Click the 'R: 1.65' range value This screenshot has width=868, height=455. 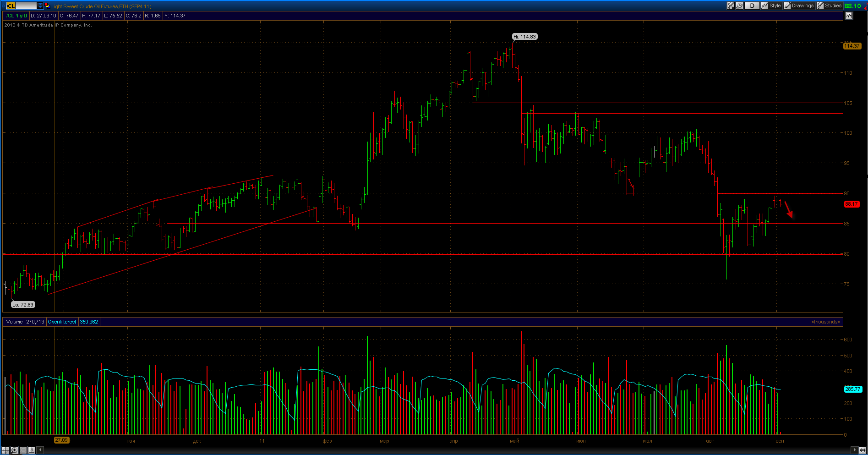pyautogui.click(x=153, y=16)
